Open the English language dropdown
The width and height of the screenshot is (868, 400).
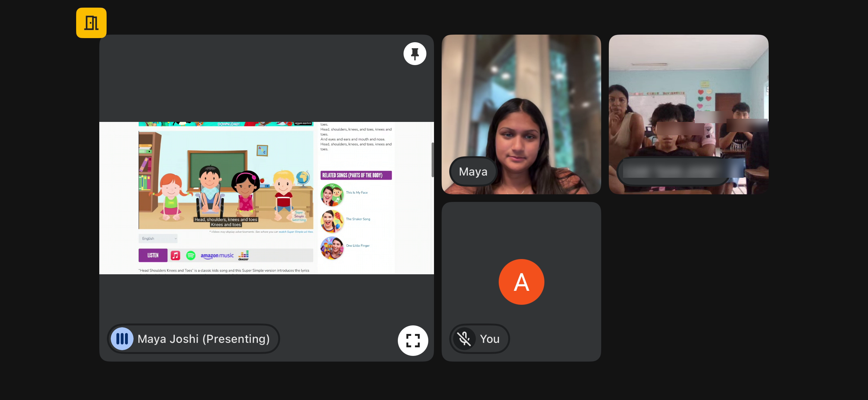pos(158,238)
